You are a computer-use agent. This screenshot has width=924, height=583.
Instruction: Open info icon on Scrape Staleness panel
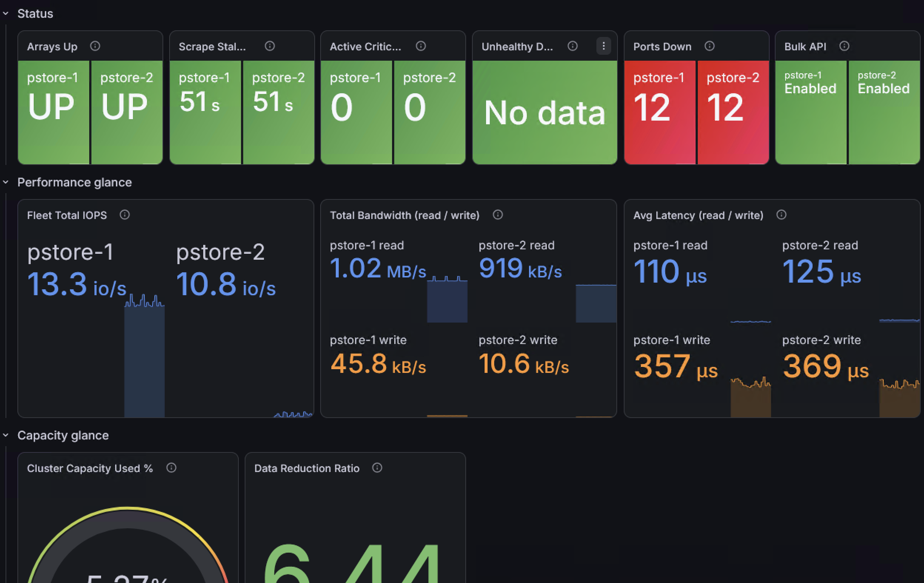(x=270, y=46)
